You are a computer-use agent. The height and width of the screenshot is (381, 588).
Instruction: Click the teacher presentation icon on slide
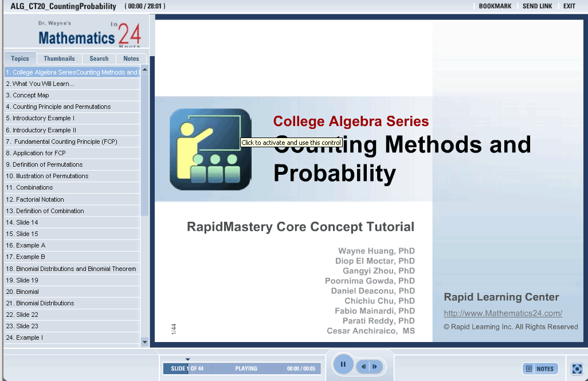[210, 150]
